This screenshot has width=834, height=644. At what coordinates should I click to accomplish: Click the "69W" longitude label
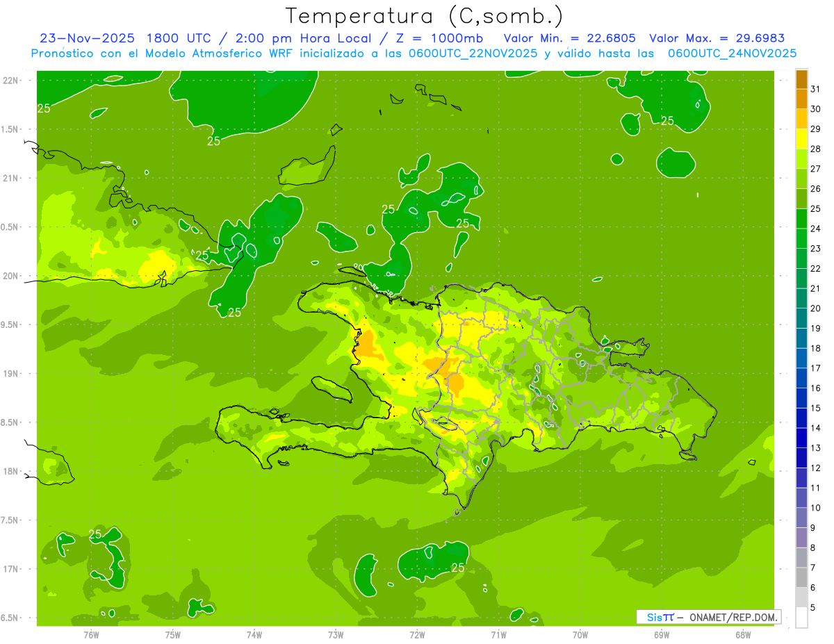[x=662, y=634]
